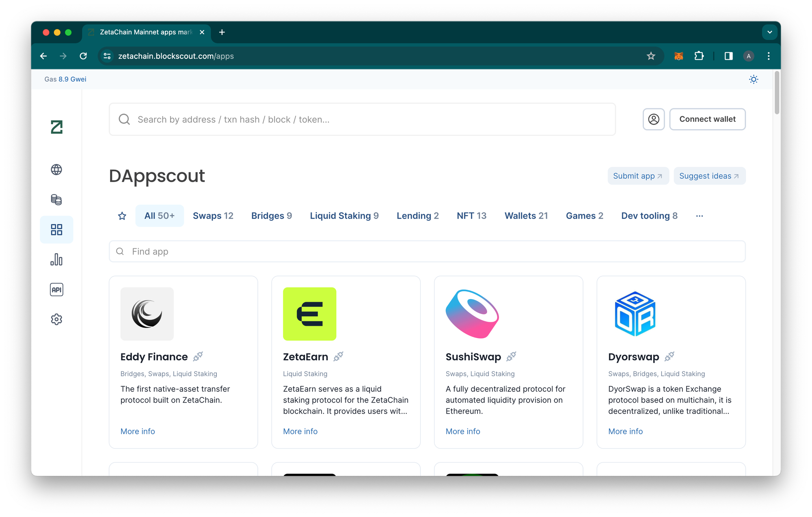Click the MetaMask fox extension icon
Viewport: 812px width, 517px height.
pos(678,56)
